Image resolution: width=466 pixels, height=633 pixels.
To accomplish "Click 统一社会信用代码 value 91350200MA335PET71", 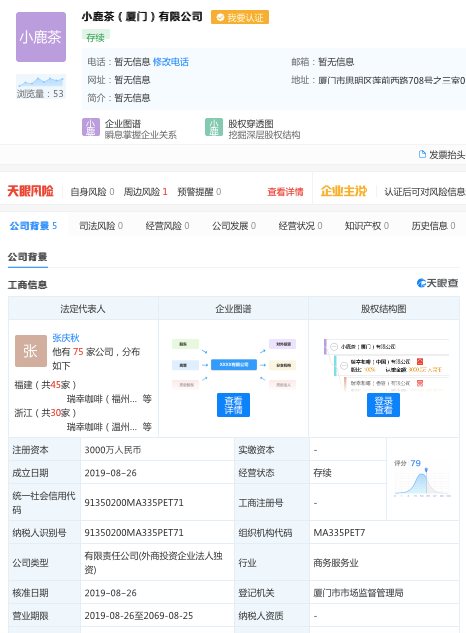I will click(134, 503).
